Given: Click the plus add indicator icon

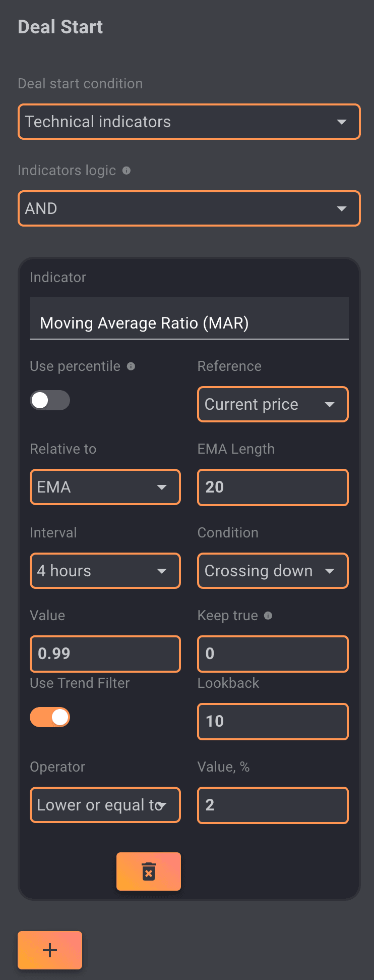Looking at the screenshot, I should (x=50, y=950).
